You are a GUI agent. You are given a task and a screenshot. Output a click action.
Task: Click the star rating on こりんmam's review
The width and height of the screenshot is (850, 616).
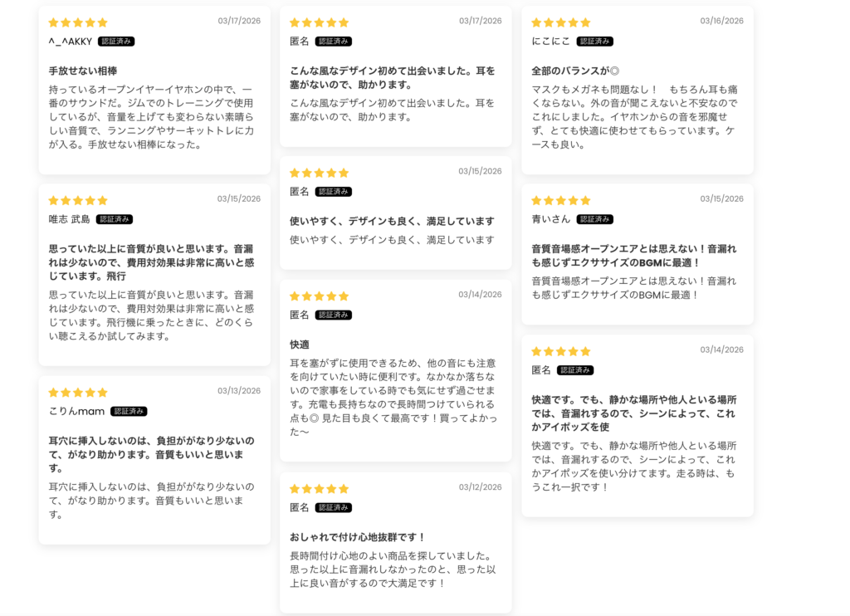tap(78, 392)
